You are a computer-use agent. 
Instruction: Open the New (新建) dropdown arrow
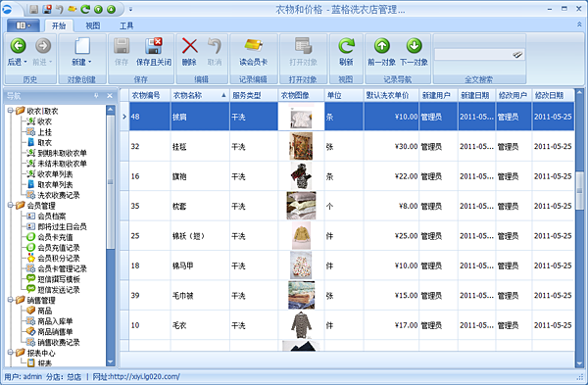[90, 62]
